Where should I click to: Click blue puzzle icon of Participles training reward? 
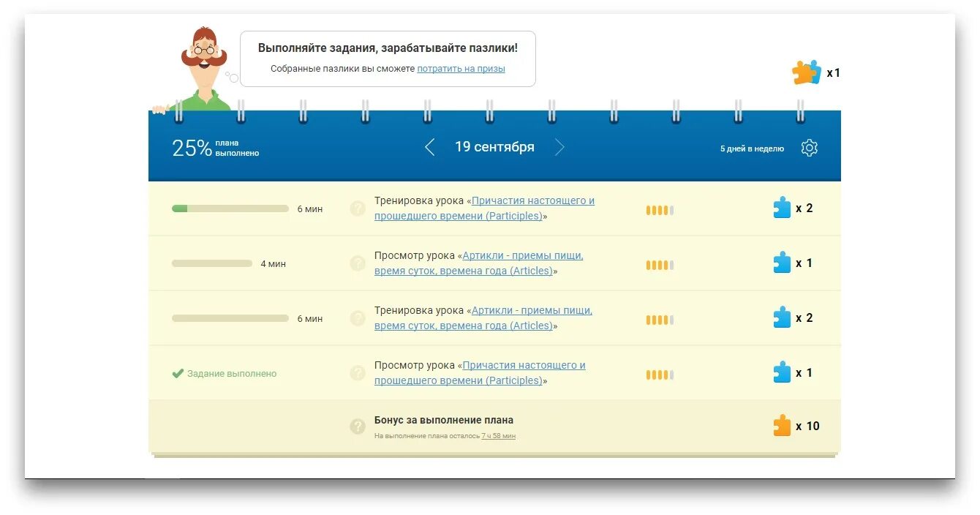click(783, 208)
